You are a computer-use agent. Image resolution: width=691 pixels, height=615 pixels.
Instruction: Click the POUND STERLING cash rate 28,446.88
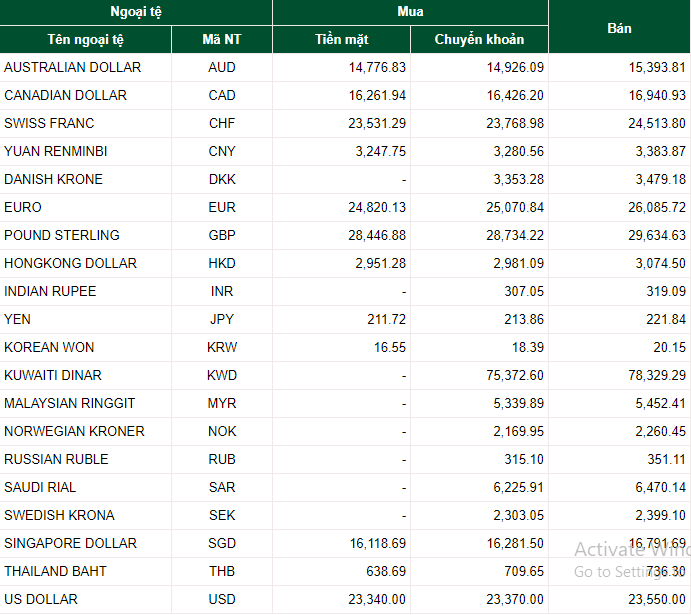(x=377, y=235)
